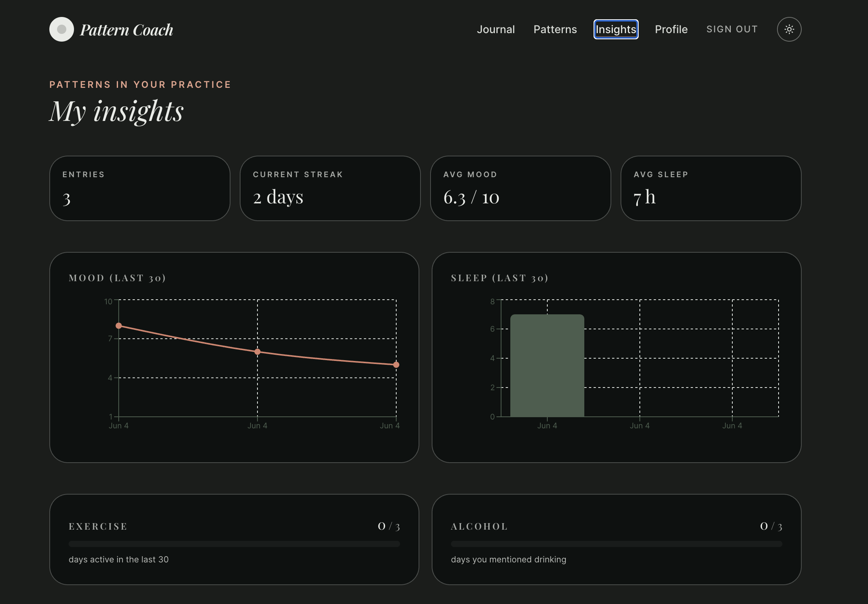Click the '6.3 / 10' mood value

pyautogui.click(x=471, y=197)
